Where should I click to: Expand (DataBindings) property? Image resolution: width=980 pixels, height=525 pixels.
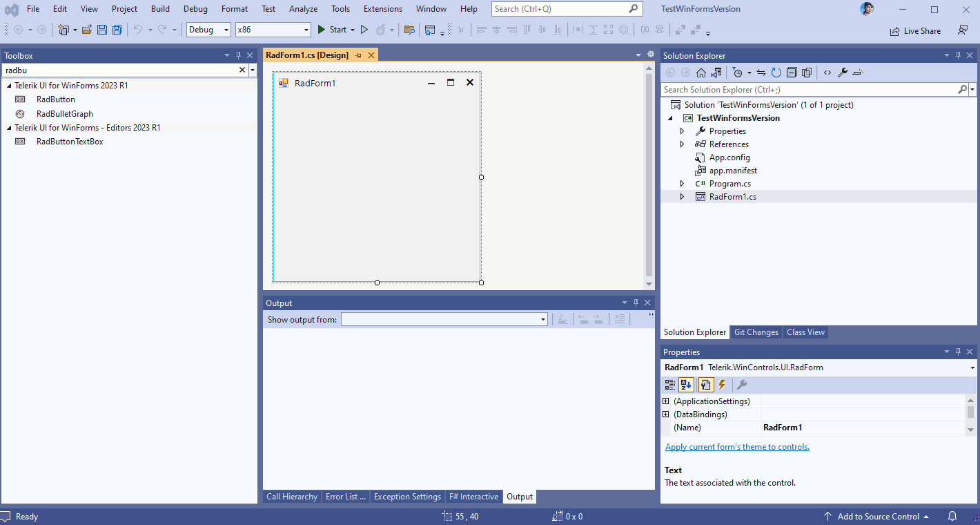click(x=666, y=414)
